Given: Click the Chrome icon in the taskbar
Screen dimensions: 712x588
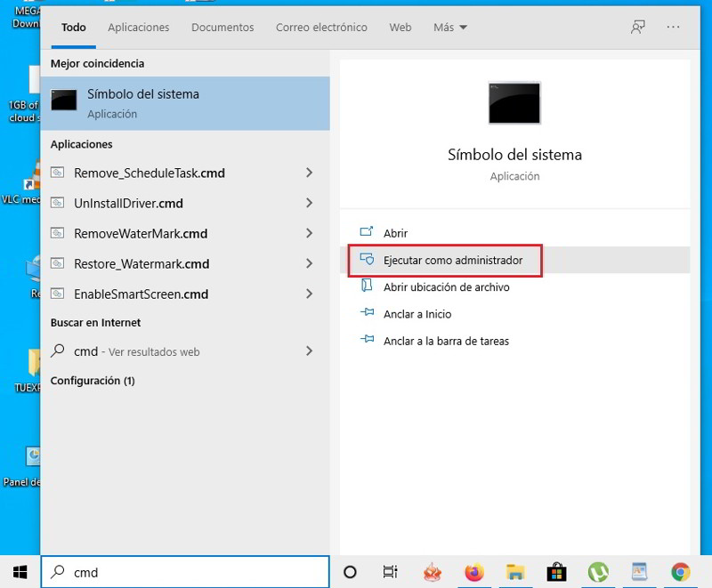Looking at the screenshot, I should point(680,572).
